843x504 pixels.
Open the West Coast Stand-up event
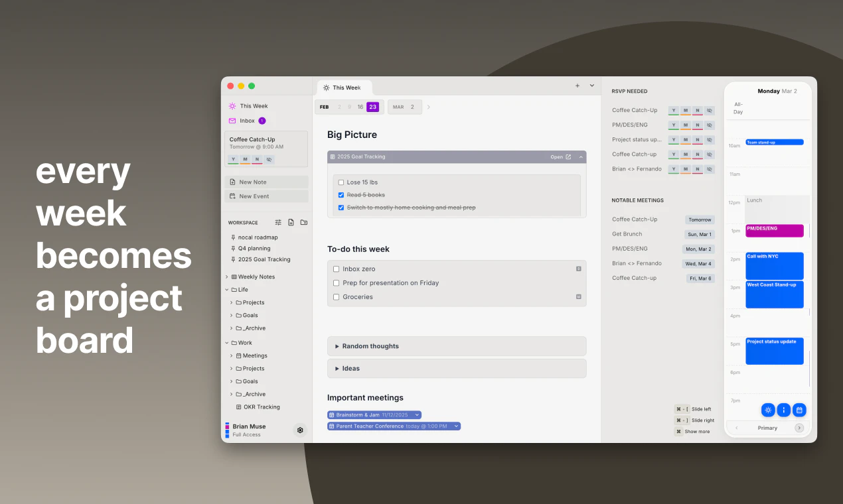pos(774,294)
